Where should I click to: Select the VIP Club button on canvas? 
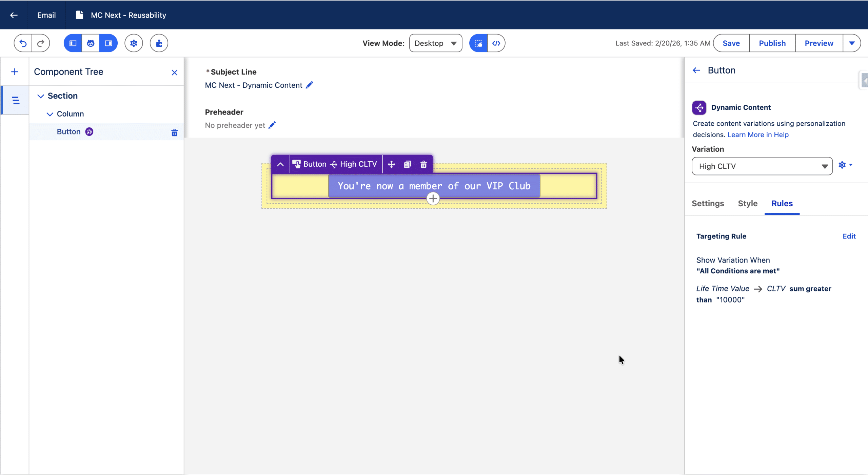pos(434,186)
